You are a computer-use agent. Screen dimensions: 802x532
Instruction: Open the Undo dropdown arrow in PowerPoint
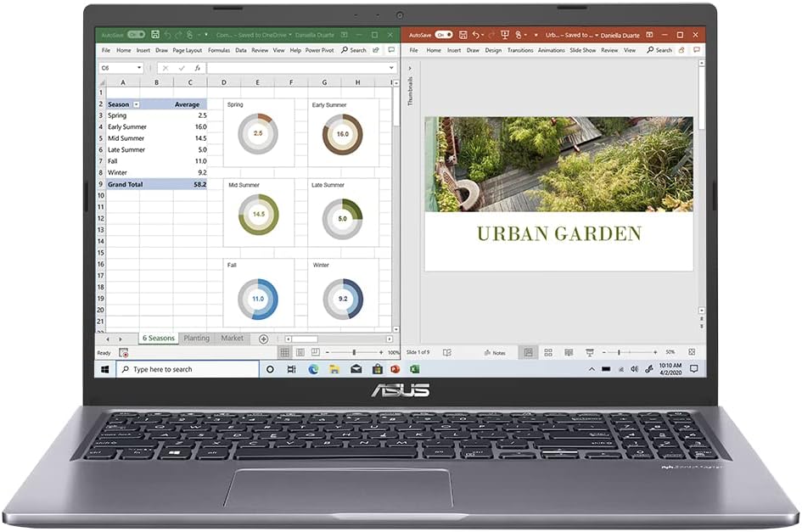click(x=481, y=34)
